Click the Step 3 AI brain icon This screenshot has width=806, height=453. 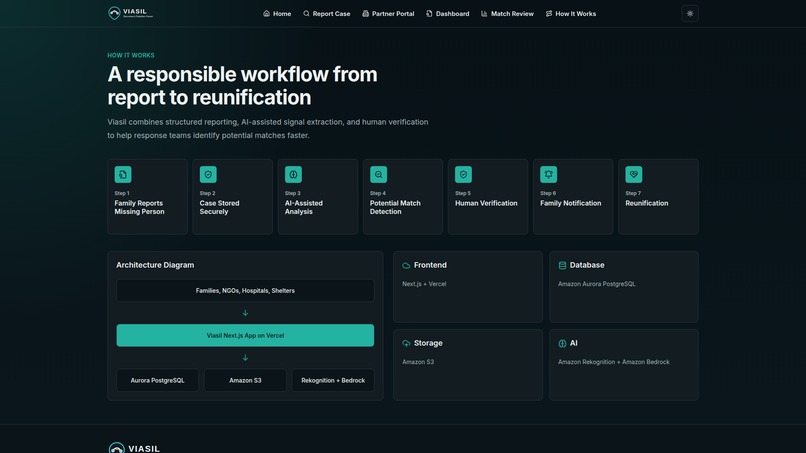pyautogui.click(x=294, y=174)
